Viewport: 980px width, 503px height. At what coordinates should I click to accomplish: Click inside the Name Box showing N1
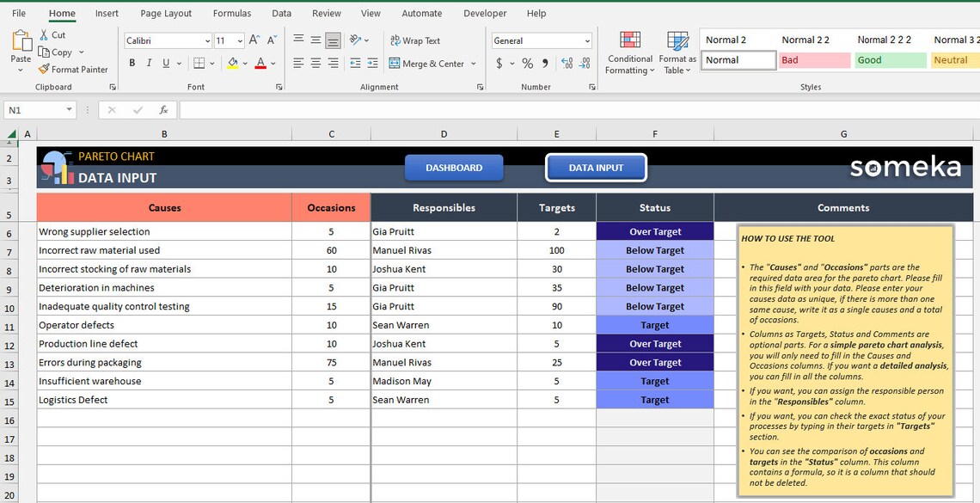coord(33,110)
